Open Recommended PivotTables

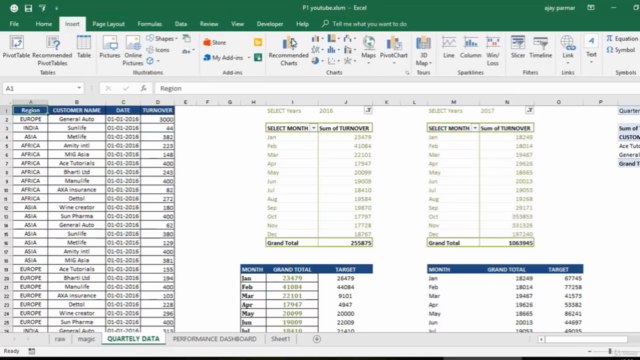[x=52, y=51]
